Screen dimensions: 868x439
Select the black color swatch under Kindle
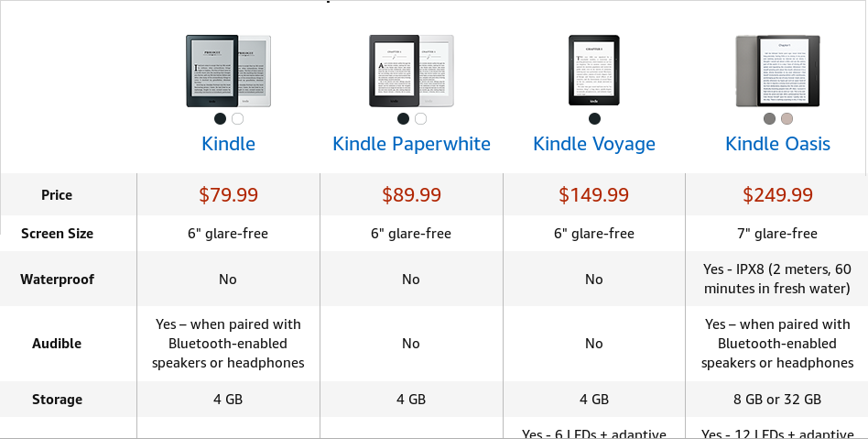(220, 118)
